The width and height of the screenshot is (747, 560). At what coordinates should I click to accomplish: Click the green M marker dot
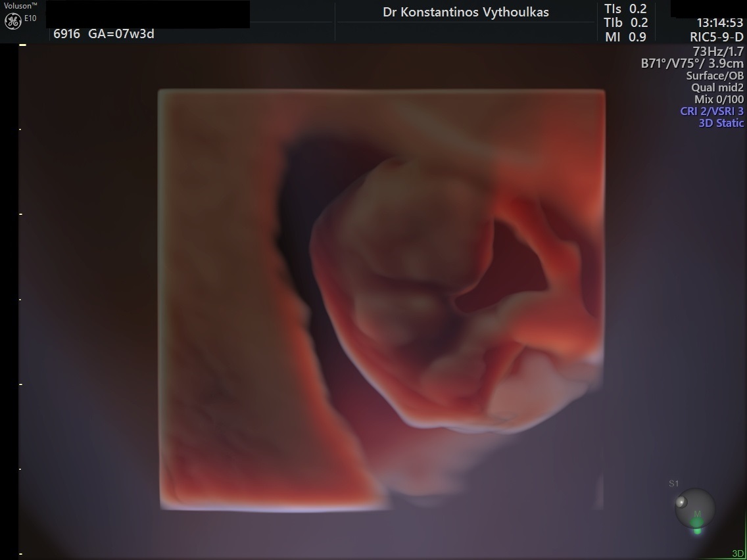click(697, 523)
